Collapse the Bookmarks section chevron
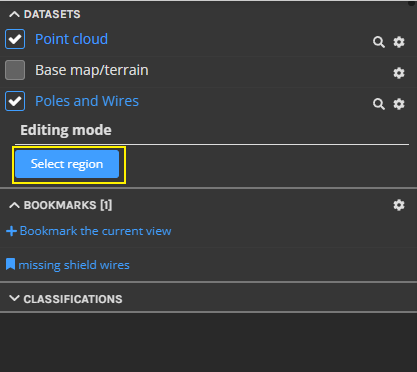 click(14, 205)
